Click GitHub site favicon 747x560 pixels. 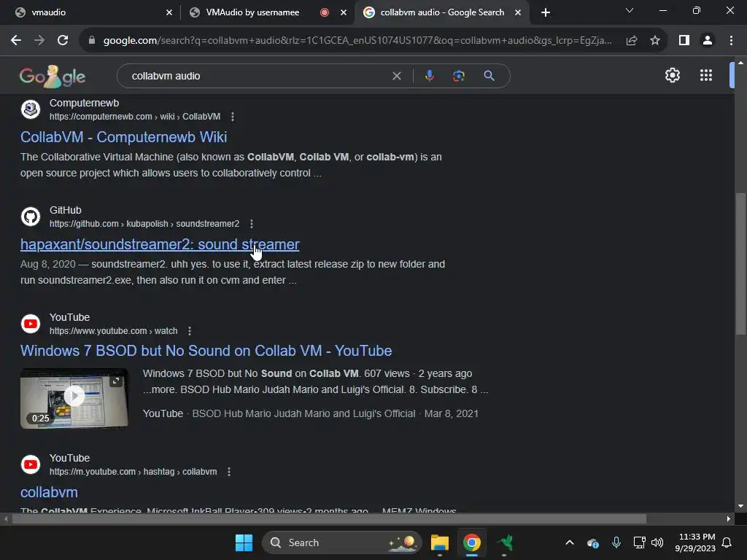click(x=31, y=217)
